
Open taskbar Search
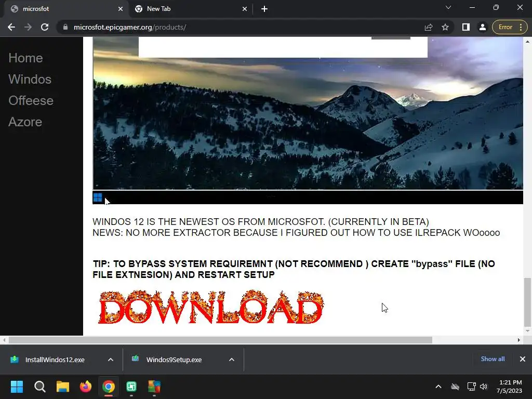click(x=39, y=387)
